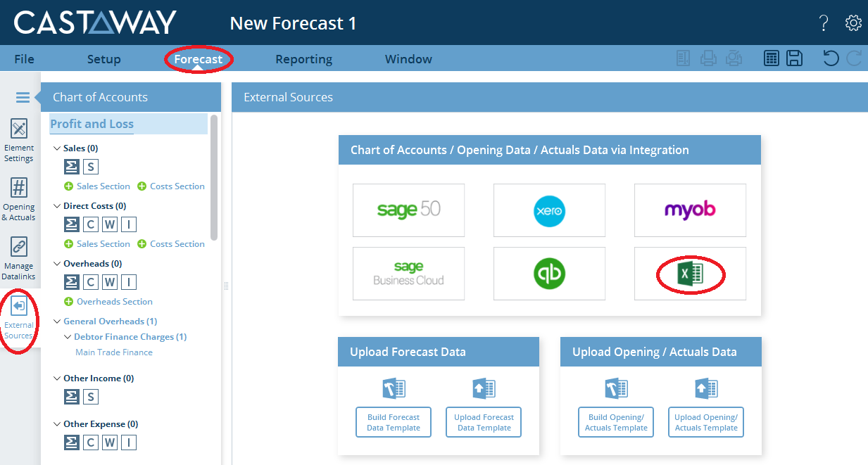Screen dimensions: 868x465
Task: Click the Chart of Accounts scrollbar
Action: click(x=214, y=177)
